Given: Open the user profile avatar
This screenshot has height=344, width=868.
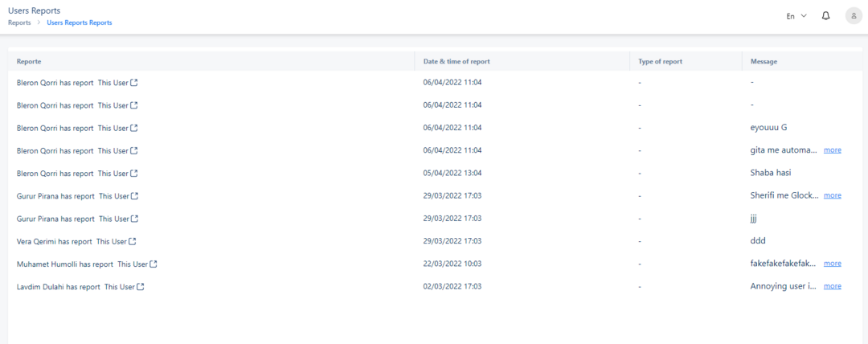Looking at the screenshot, I should click(854, 16).
